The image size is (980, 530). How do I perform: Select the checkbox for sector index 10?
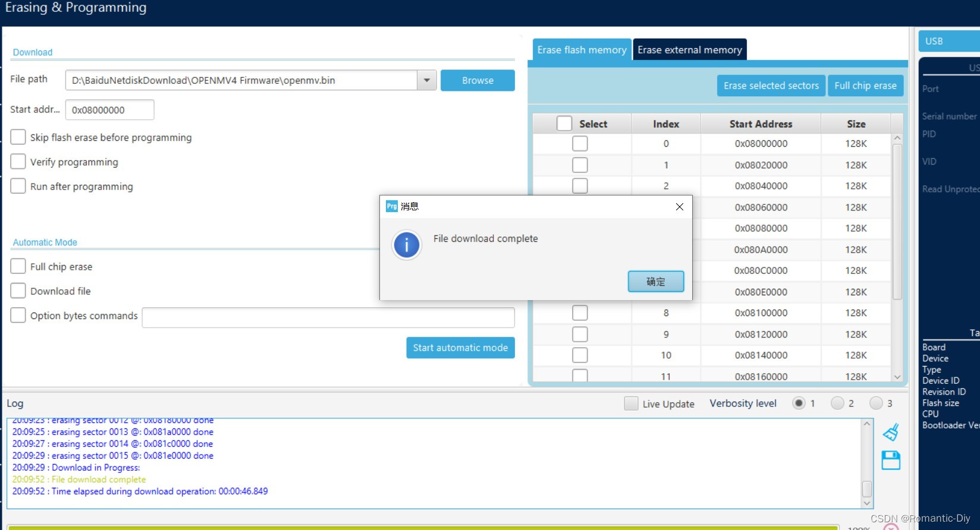(x=580, y=355)
